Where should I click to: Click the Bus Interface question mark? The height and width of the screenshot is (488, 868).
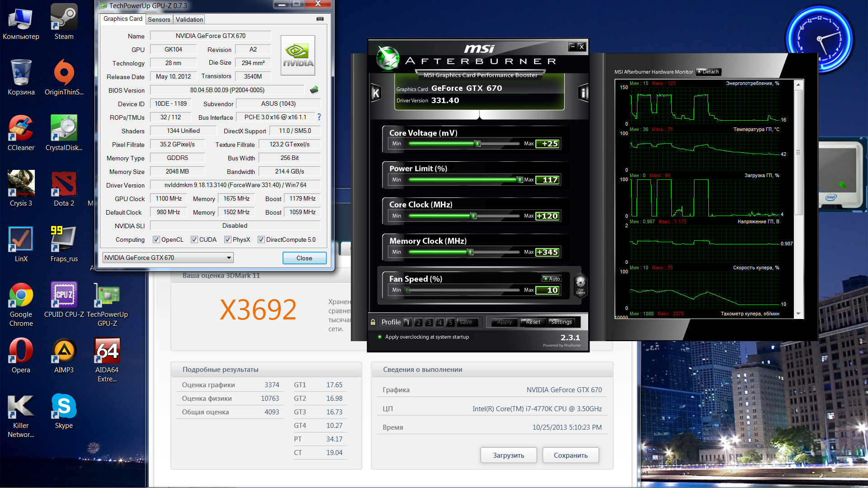coord(319,117)
